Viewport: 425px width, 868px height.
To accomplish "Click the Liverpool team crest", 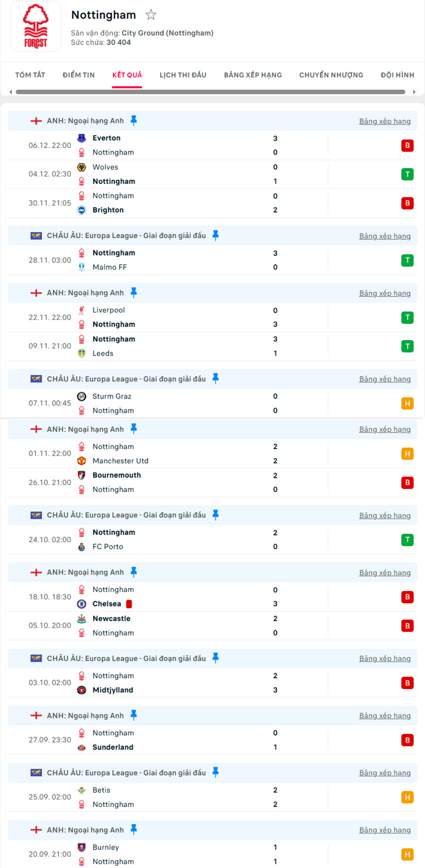I will [81, 310].
